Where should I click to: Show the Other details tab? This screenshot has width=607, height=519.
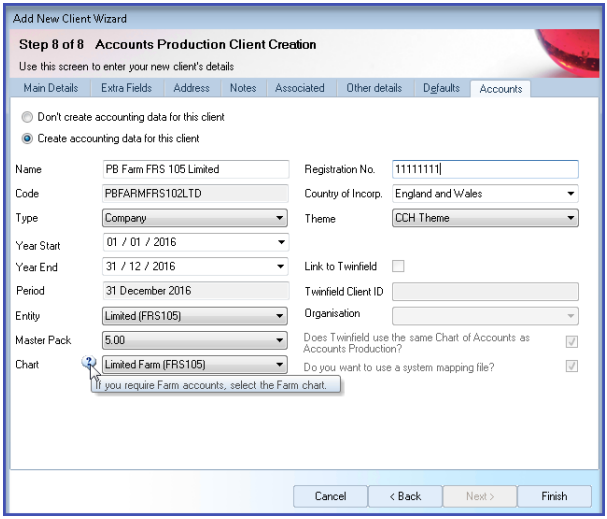coord(374,88)
